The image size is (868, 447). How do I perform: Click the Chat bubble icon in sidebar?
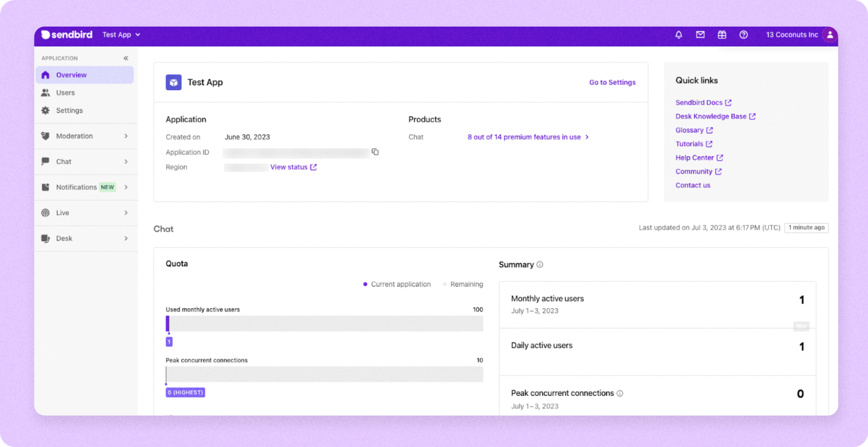coord(45,161)
